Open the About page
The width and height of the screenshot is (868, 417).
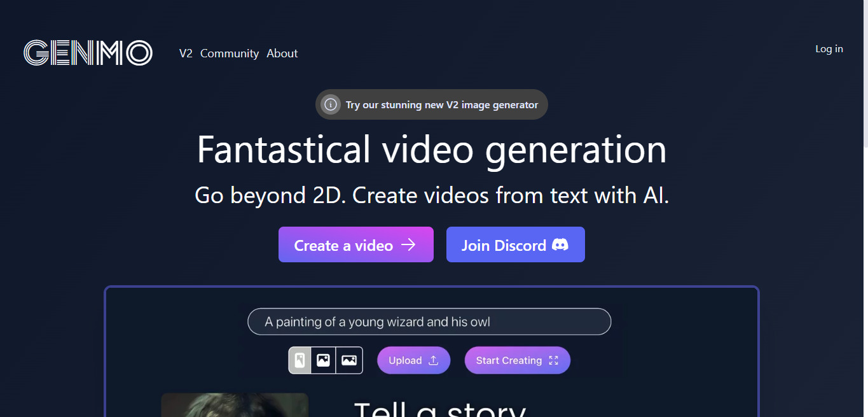pyautogui.click(x=282, y=53)
